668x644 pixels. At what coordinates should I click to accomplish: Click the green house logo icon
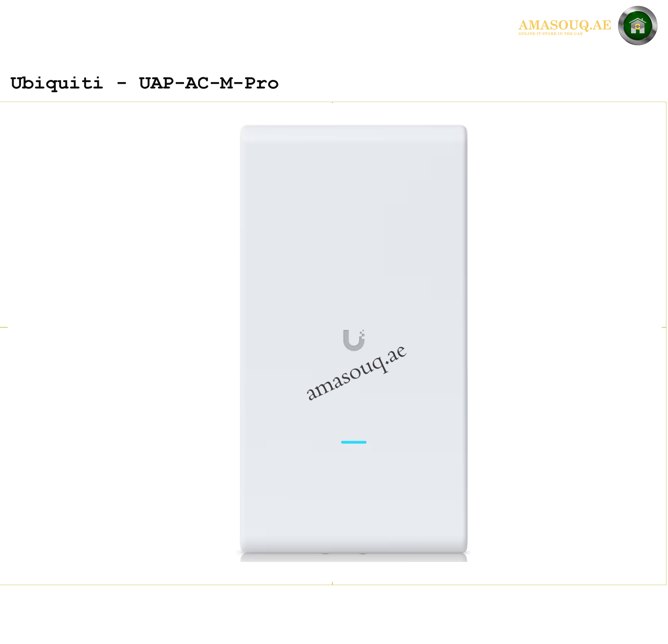(x=637, y=25)
